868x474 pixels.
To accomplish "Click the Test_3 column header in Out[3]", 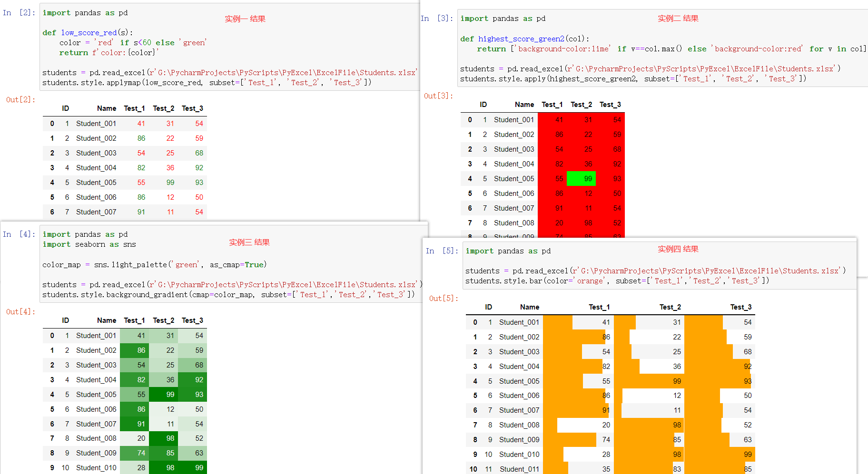I will pos(610,105).
